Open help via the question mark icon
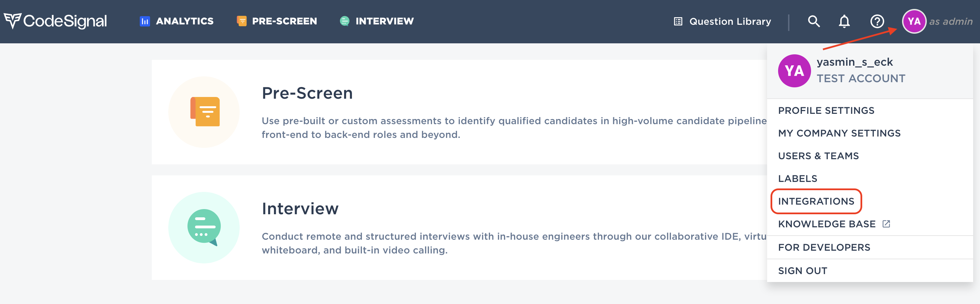Viewport: 980px width, 304px height. pyautogui.click(x=877, y=21)
